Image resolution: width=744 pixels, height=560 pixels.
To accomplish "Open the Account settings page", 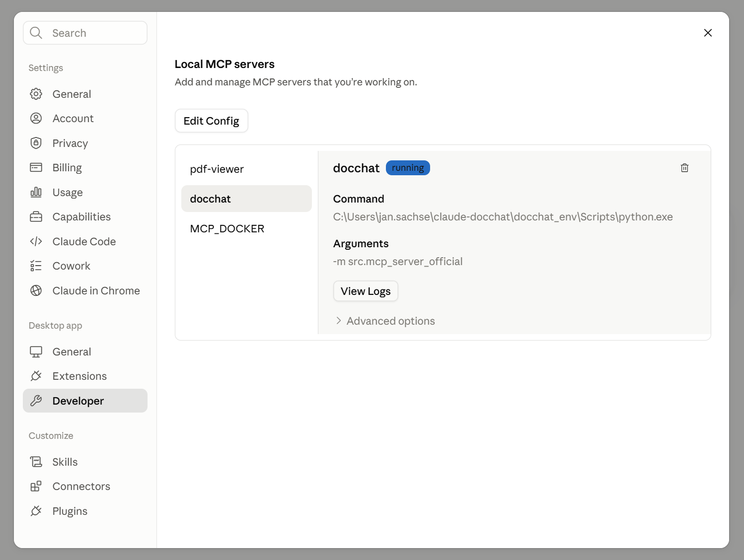I will 73,118.
